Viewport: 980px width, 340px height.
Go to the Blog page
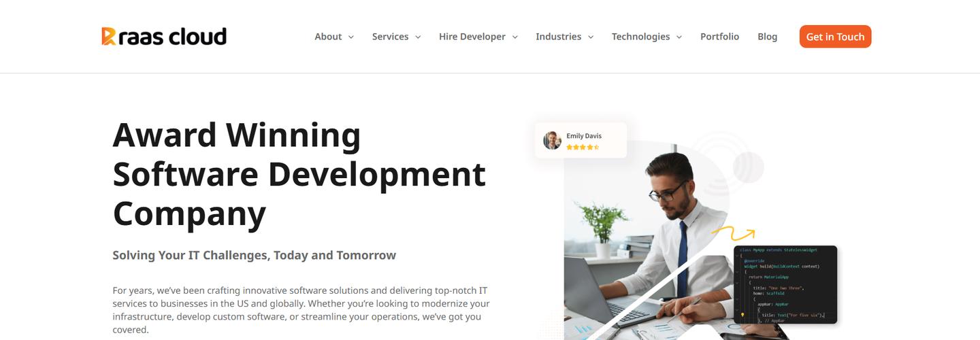click(767, 37)
